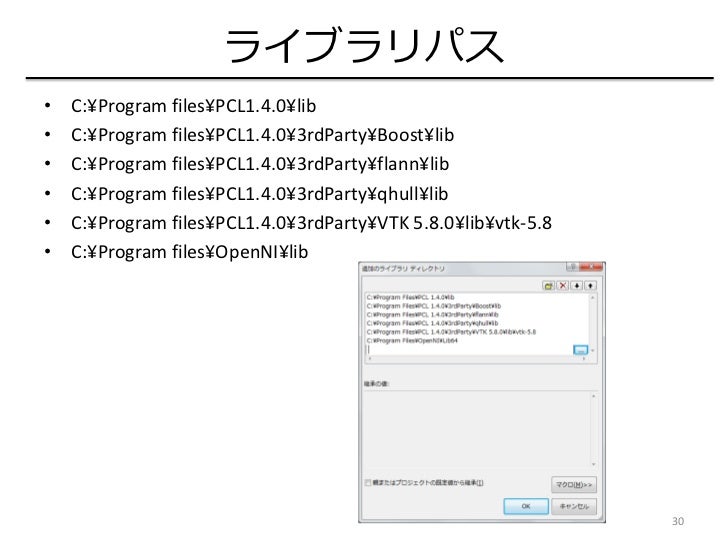Click the directory list vertical scrollbar up arrow
The width and height of the screenshot is (728, 546).
pyautogui.click(x=592, y=297)
